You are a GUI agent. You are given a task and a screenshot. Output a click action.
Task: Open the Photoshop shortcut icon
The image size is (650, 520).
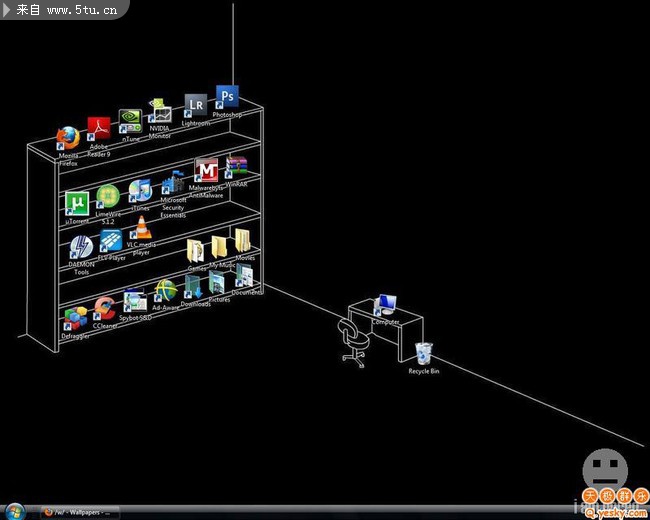(x=228, y=97)
